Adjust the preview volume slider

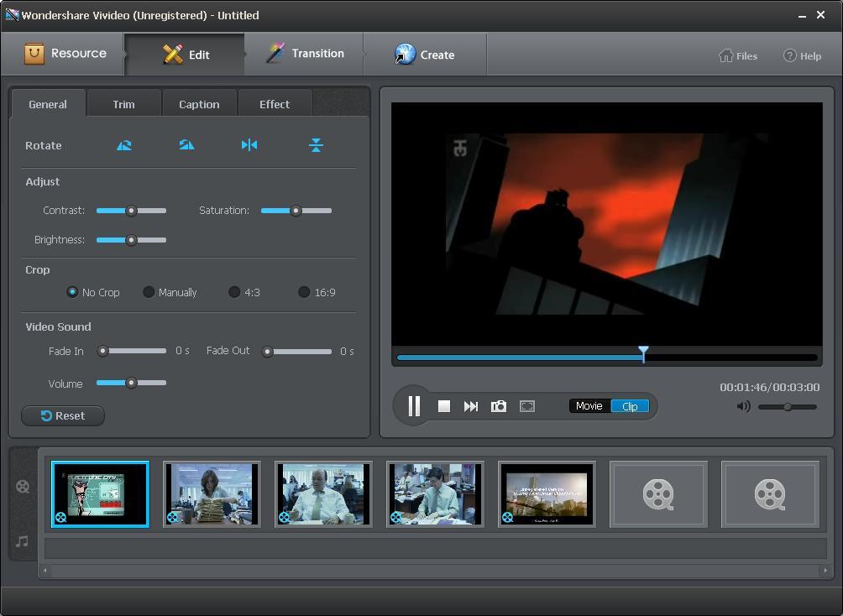click(788, 407)
